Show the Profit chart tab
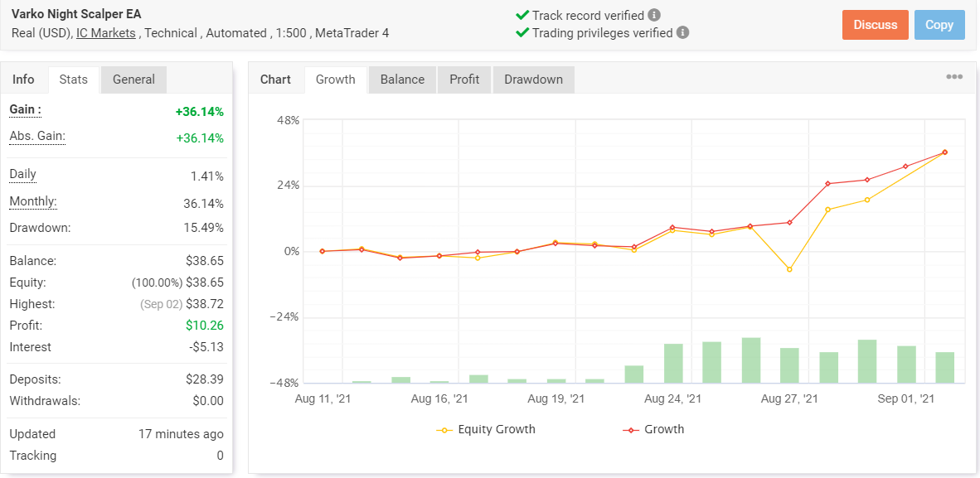The height and width of the screenshot is (478, 980). [x=464, y=80]
